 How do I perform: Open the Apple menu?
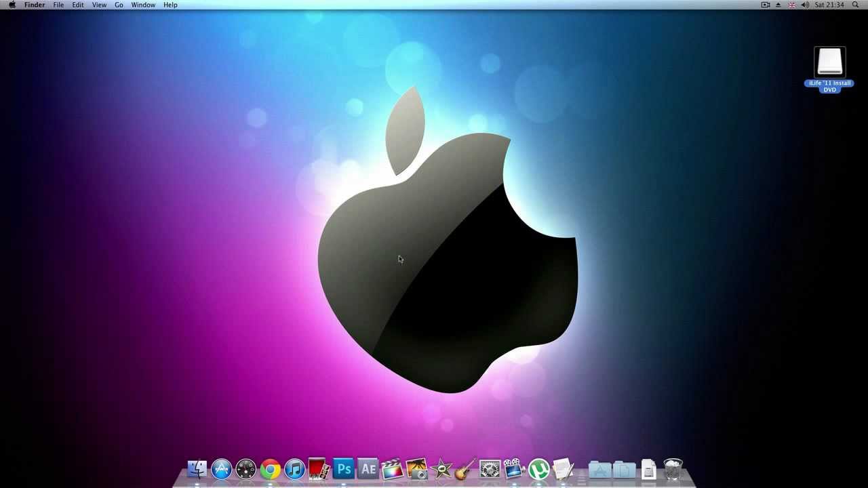point(12,5)
